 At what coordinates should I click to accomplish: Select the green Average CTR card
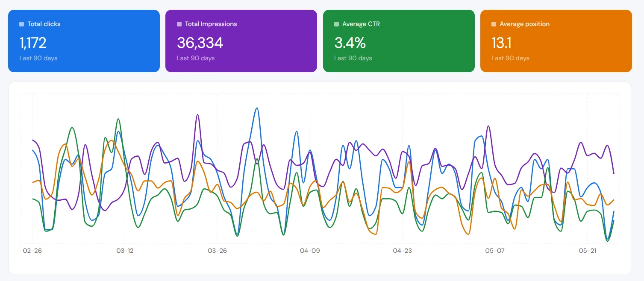coord(399,41)
